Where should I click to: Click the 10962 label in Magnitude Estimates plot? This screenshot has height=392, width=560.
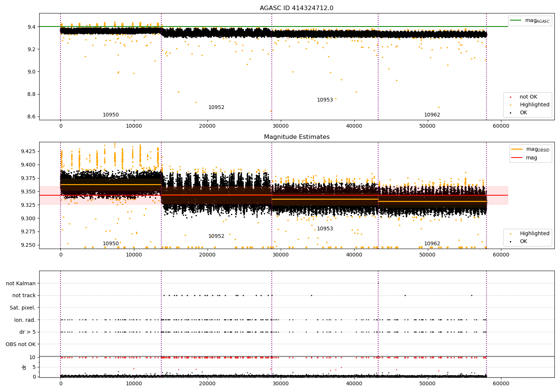432,244
